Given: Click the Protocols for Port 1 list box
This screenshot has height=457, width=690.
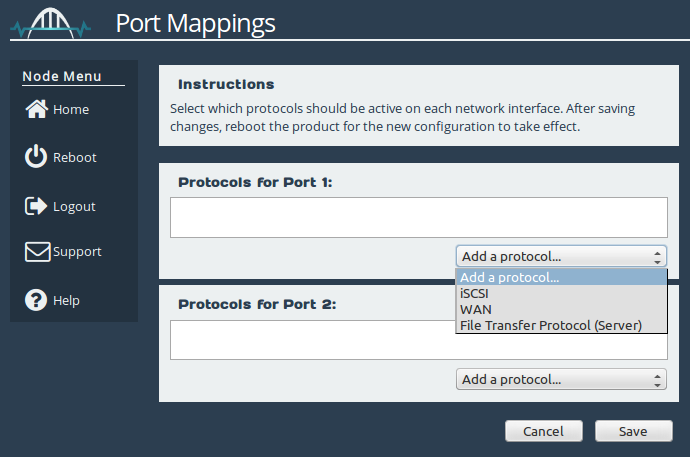Looking at the screenshot, I should click(418, 217).
